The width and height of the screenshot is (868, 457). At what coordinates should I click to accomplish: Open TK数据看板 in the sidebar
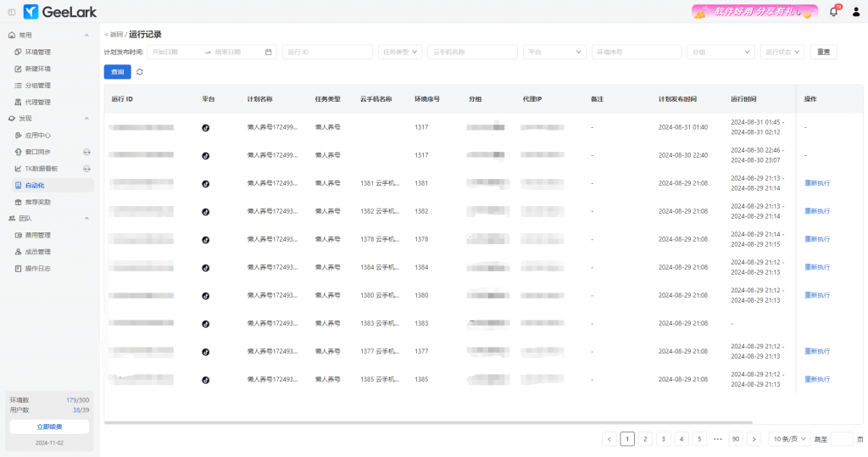pyautogui.click(x=41, y=169)
